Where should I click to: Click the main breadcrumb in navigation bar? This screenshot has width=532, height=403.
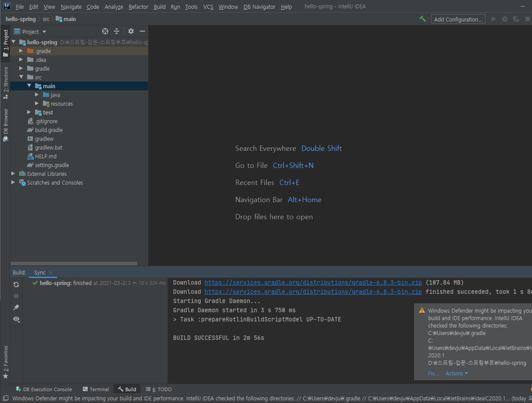[66, 19]
